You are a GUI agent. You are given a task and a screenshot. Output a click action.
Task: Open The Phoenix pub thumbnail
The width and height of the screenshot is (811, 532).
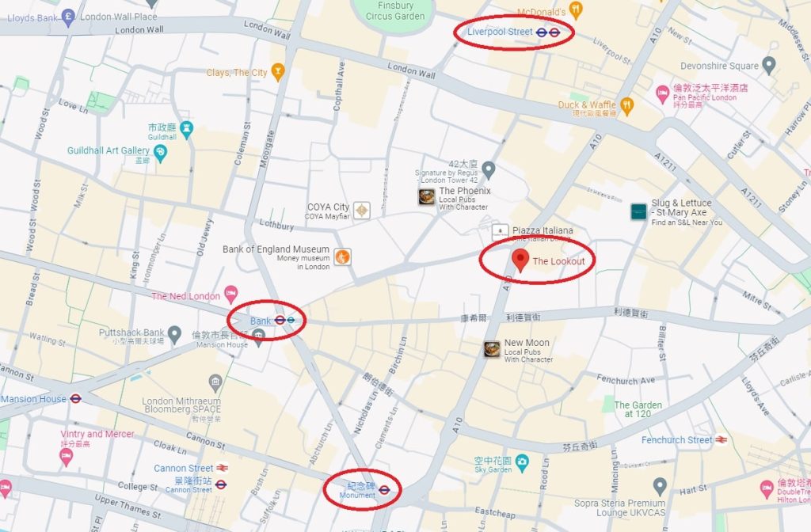(427, 196)
